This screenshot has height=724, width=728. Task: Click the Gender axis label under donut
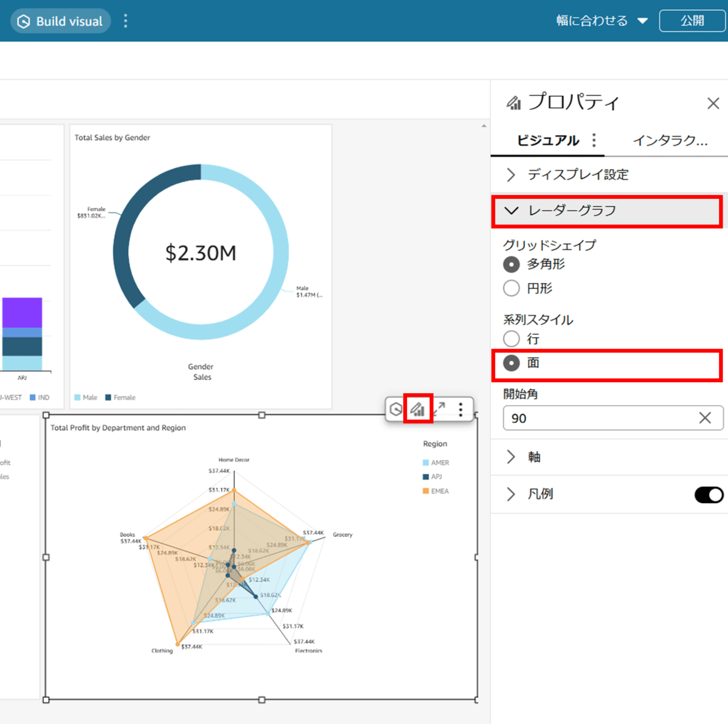(x=201, y=366)
